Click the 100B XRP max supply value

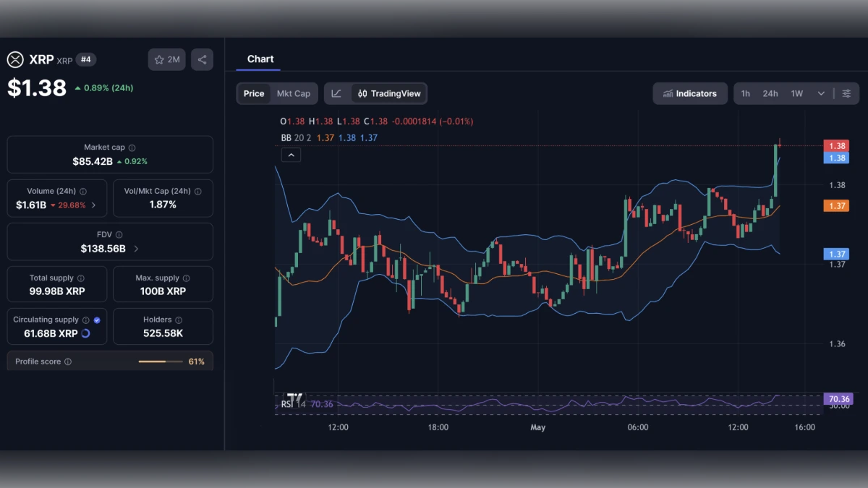click(163, 291)
